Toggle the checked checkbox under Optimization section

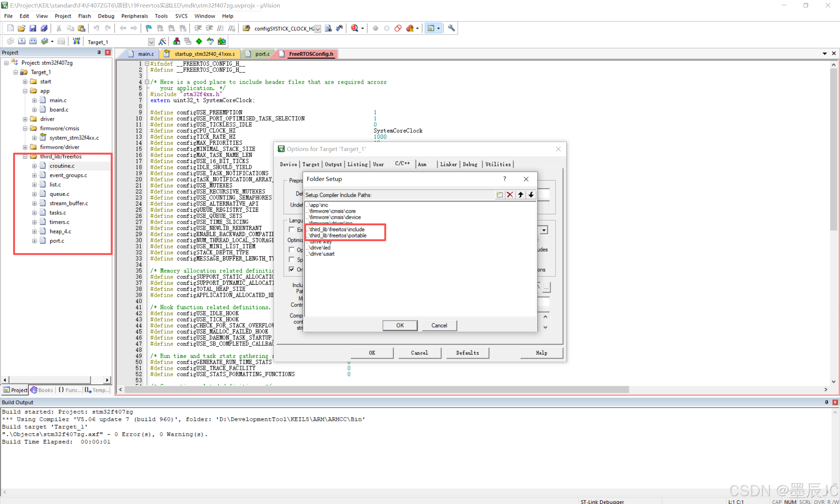(292, 269)
